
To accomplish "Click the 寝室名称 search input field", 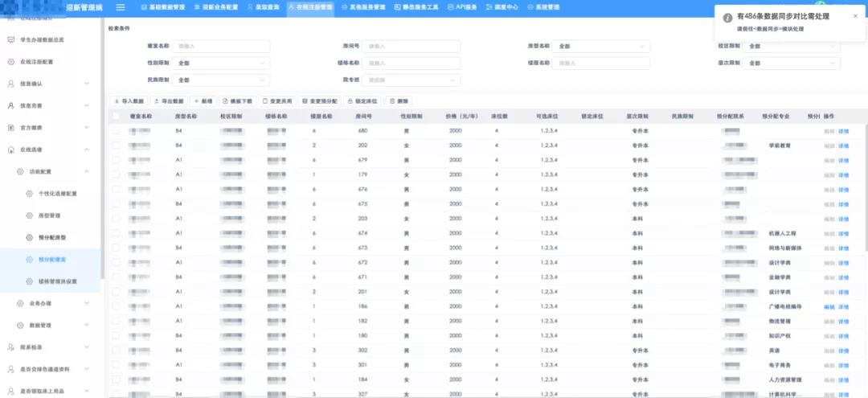I will (221, 47).
